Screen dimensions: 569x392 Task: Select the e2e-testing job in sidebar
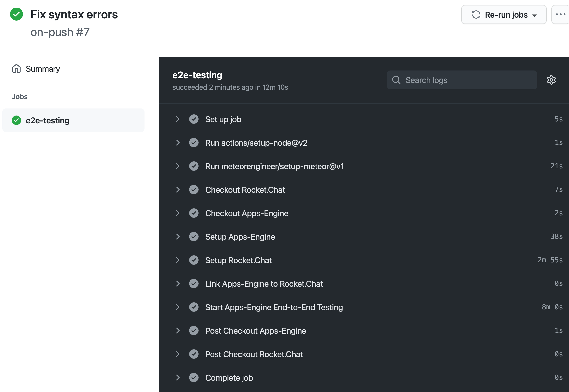tap(48, 120)
